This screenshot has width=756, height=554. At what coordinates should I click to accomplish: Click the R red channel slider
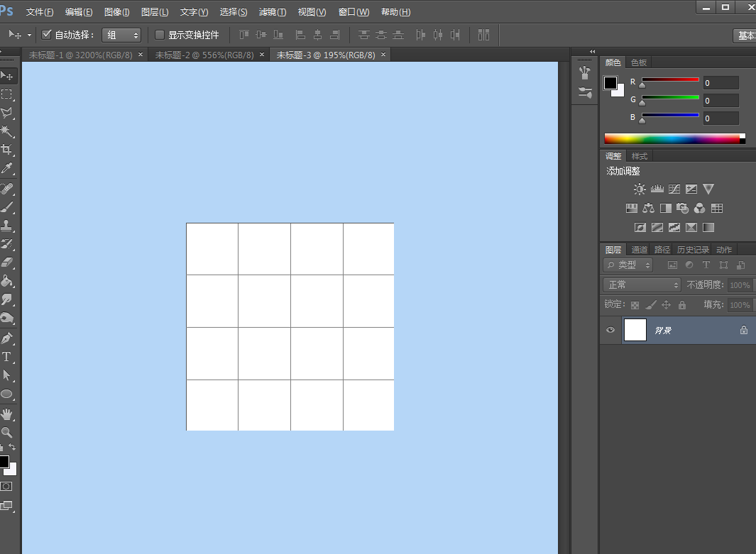(x=670, y=80)
